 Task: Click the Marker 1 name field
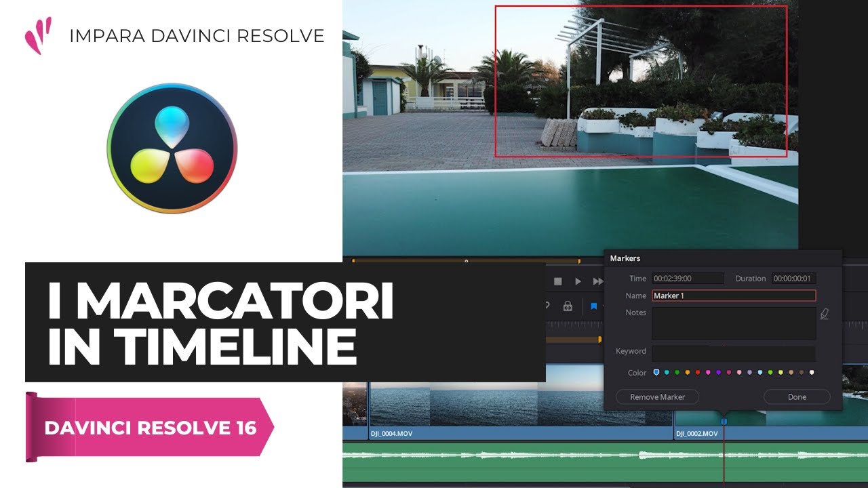tap(734, 296)
